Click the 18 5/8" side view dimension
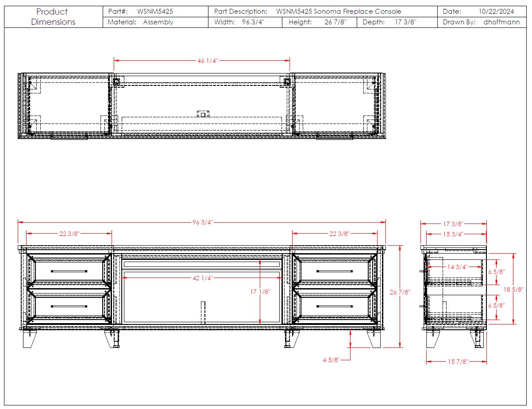Viewport: 532px width, 409px height. click(515, 289)
